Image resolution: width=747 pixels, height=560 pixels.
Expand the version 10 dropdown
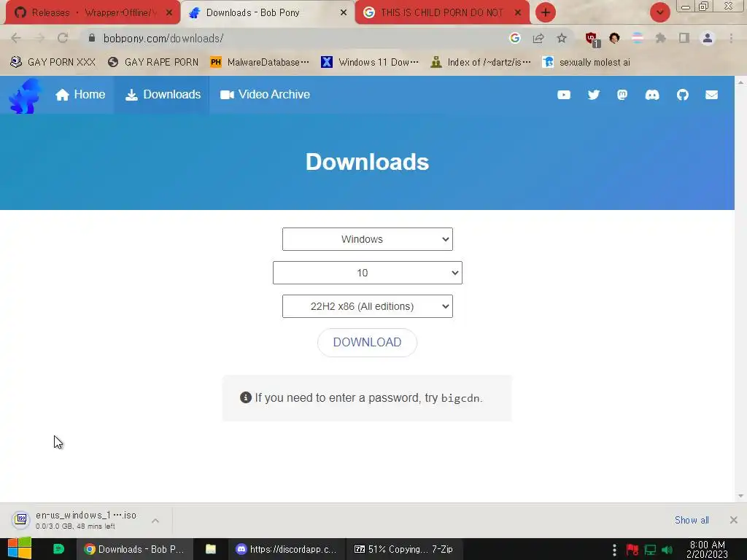368,273
